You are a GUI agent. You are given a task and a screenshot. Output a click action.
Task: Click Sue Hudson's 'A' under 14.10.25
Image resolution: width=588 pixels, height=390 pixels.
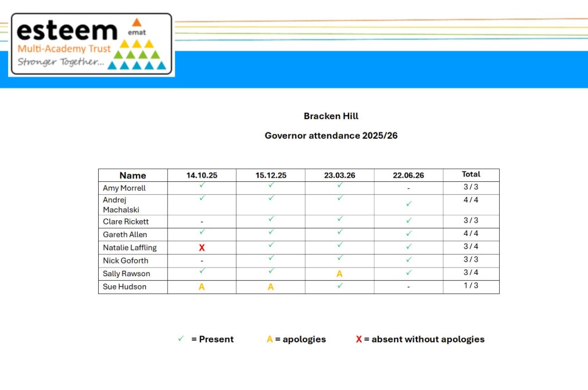coord(202,287)
